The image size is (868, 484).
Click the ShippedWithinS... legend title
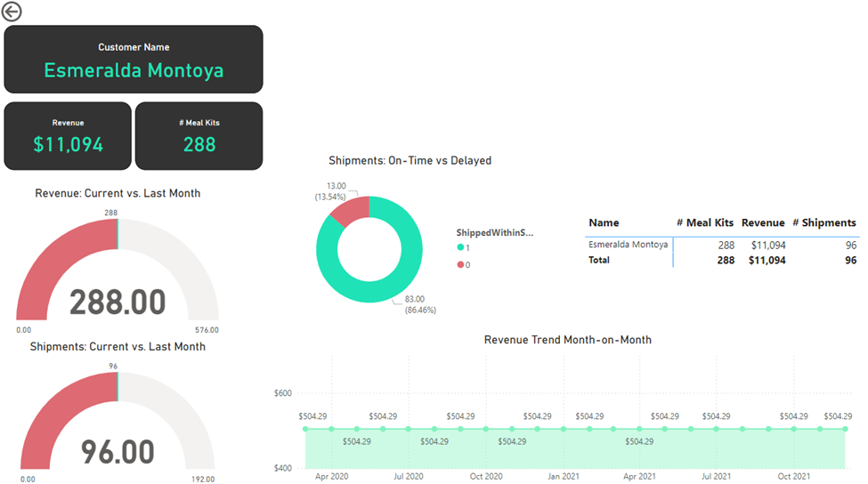click(494, 232)
